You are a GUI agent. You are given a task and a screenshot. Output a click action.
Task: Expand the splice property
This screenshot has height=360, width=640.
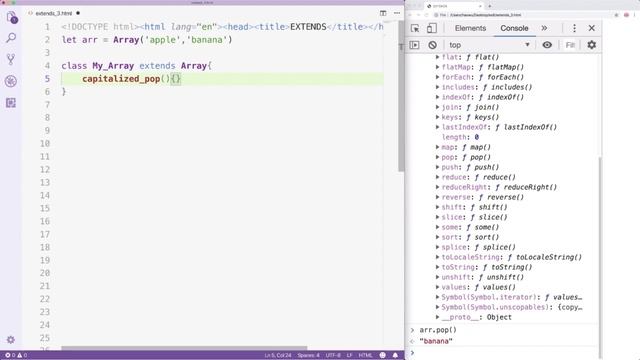[438, 247]
